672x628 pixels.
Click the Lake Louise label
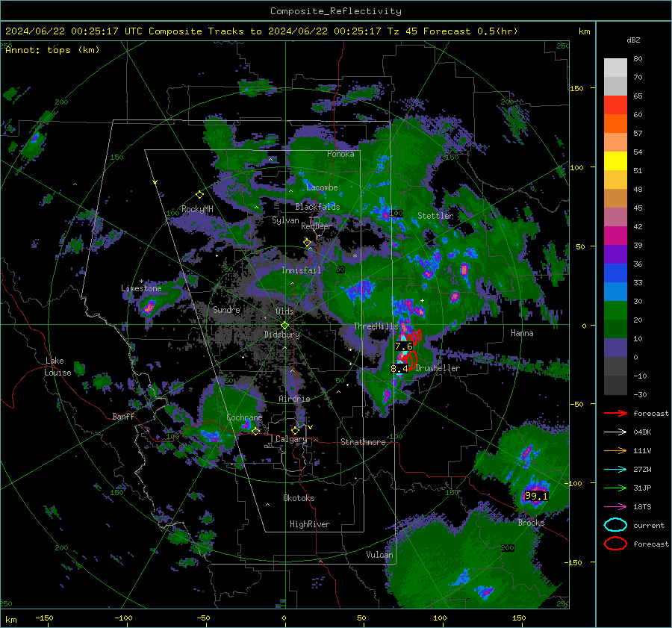(58, 367)
